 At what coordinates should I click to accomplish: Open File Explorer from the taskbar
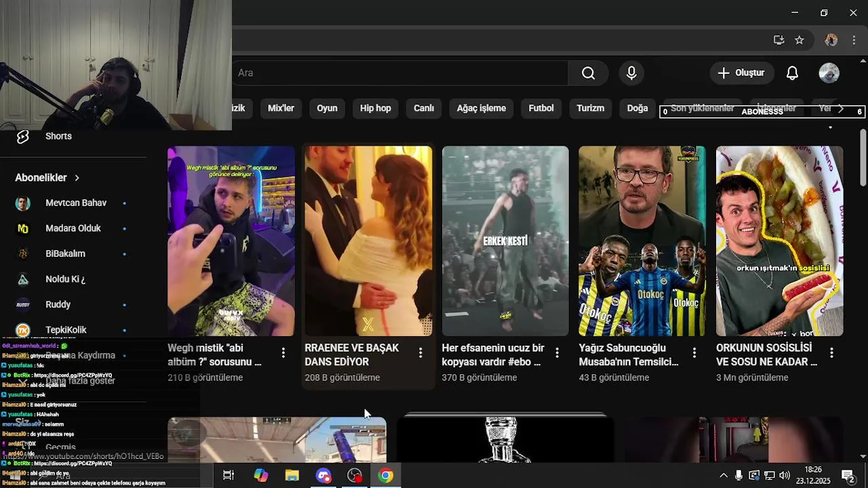(x=292, y=476)
